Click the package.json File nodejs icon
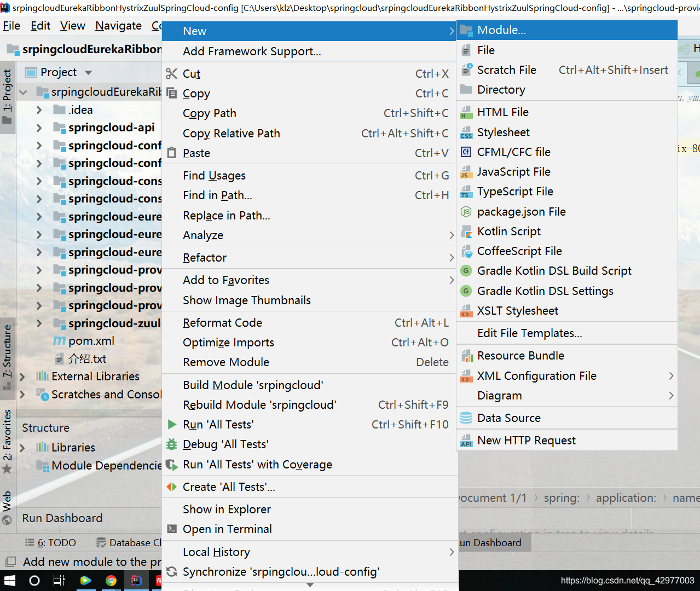 click(x=466, y=211)
